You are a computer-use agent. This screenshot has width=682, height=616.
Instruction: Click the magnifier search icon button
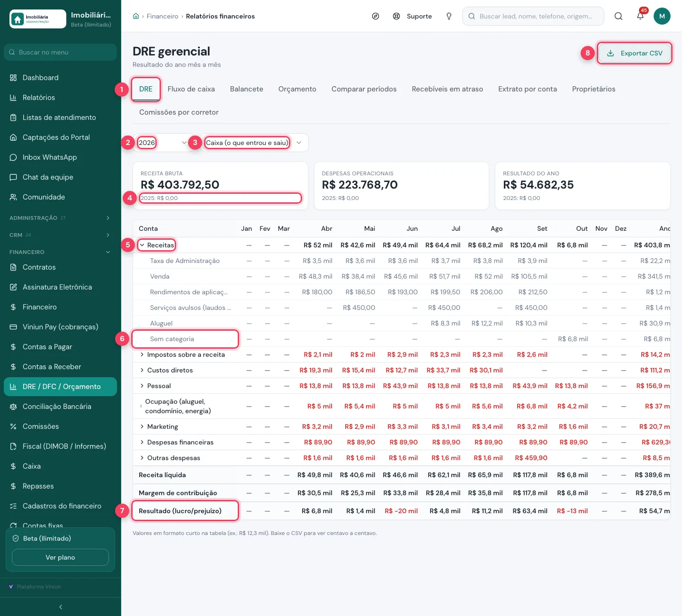tap(619, 16)
